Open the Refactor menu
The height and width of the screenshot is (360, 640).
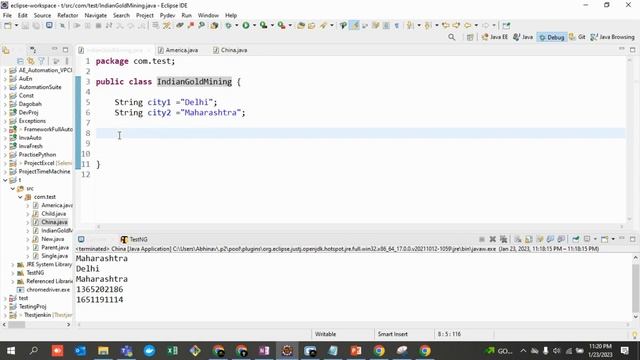[68, 16]
